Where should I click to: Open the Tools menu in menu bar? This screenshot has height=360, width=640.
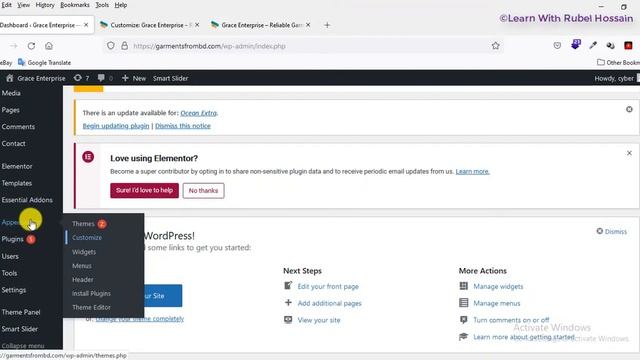coord(102,5)
